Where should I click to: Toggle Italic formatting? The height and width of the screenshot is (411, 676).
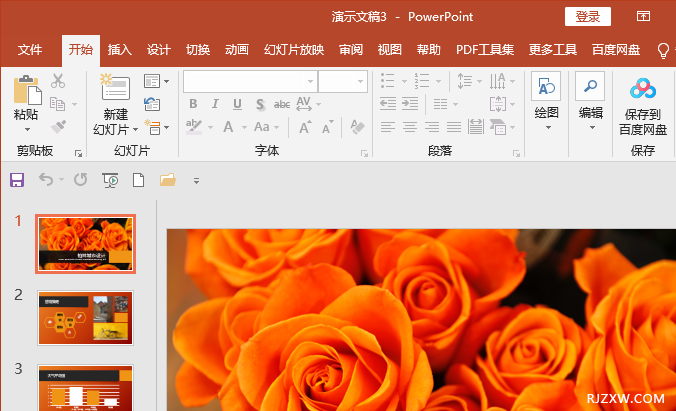point(214,103)
